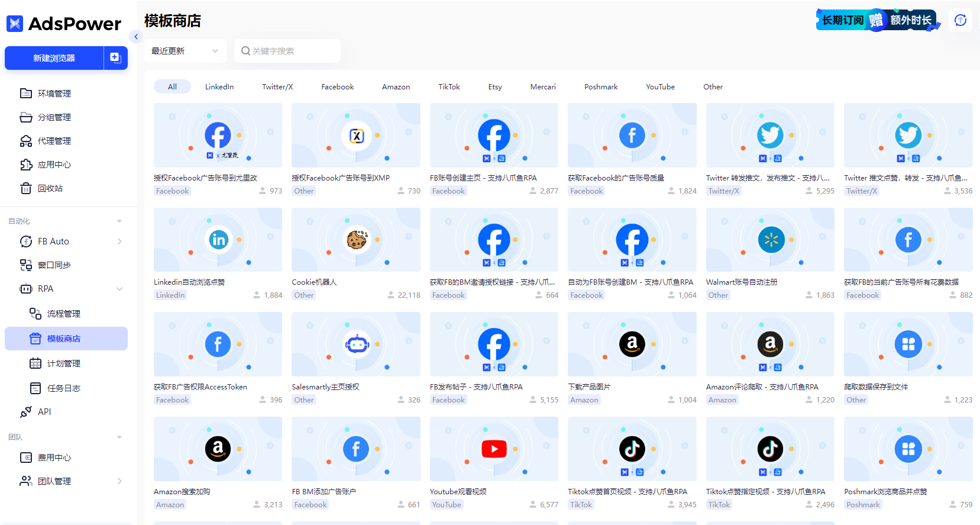Click the 22,118 usage count on Cookie机器人
The width and height of the screenshot is (980, 525).
coord(409,295)
